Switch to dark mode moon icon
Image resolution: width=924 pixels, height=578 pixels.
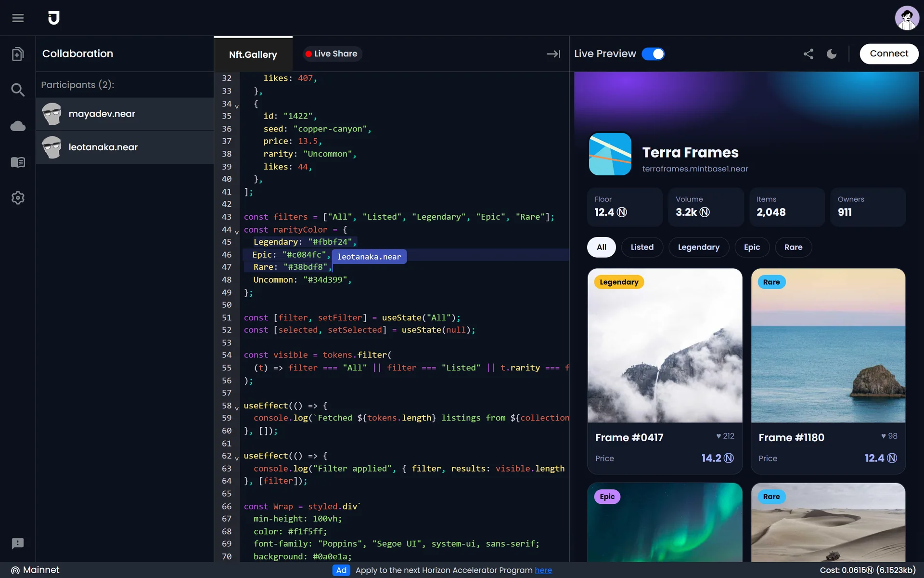pyautogui.click(x=832, y=54)
